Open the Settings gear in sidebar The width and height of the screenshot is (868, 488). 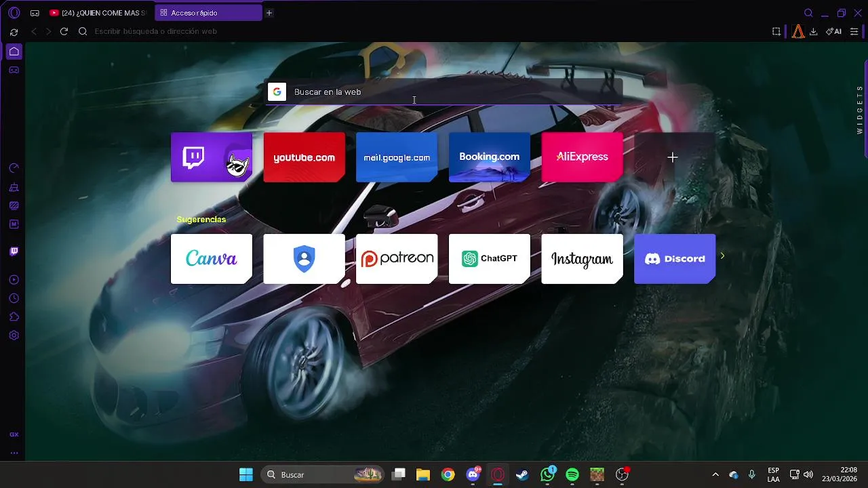click(14, 335)
